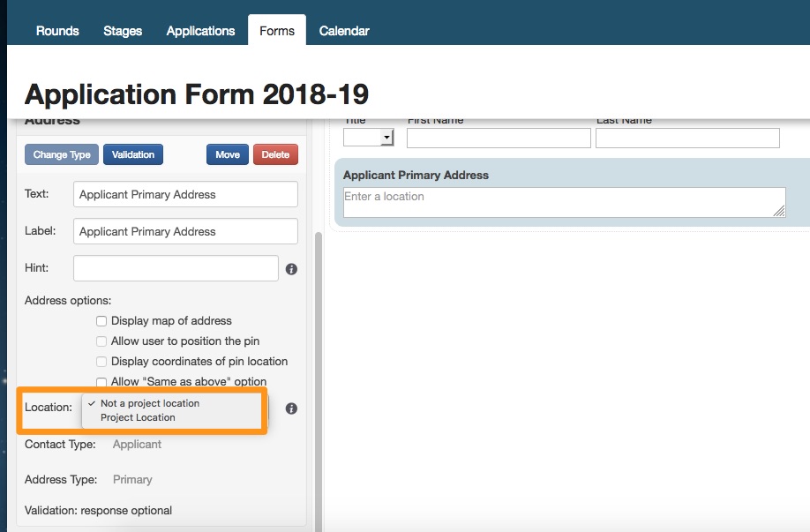Click the Validation button
This screenshot has width=810, height=532.
click(x=133, y=154)
